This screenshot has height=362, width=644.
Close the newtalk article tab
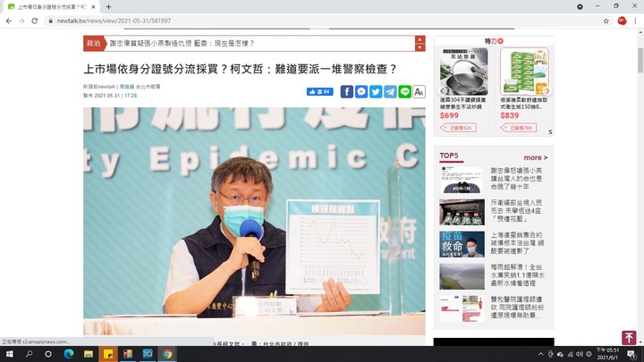(x=93, y=7)
